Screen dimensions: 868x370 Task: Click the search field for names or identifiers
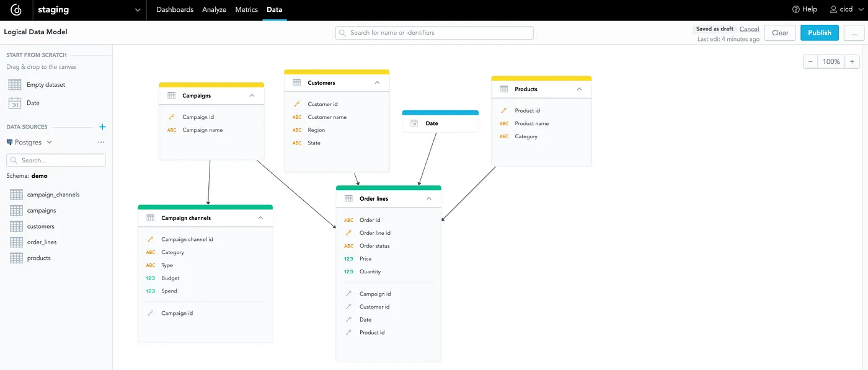[x=434, y=32]
